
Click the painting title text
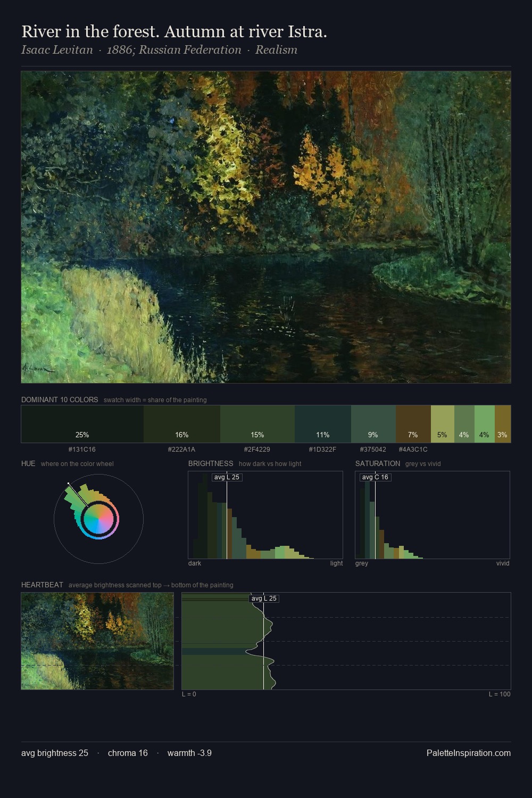pos(174,31)
